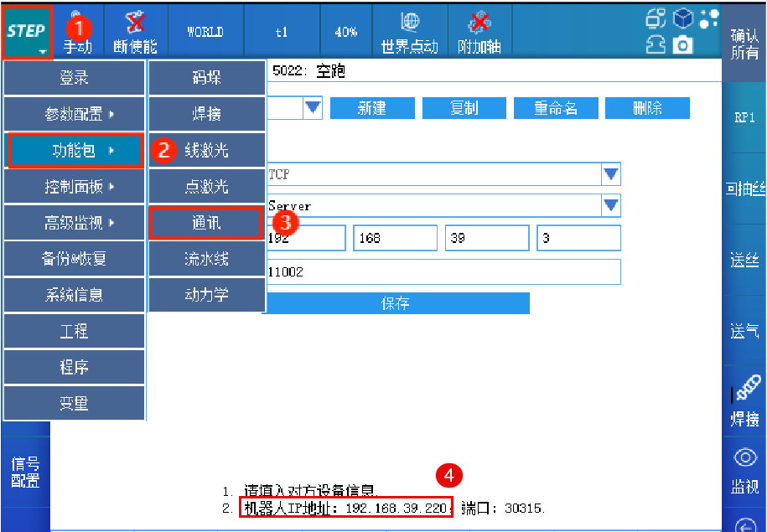Expand the Server mode dropdown
The image size is (767, 532).
point(611,205)
